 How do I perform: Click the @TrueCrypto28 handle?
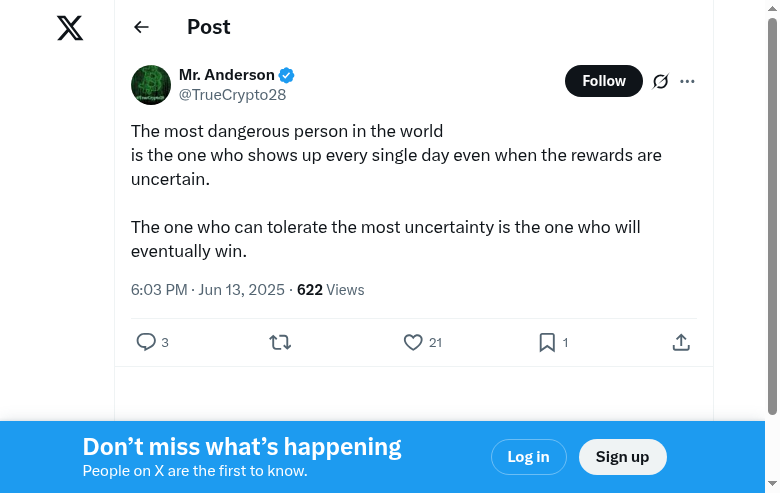click(x=232, y=95)
